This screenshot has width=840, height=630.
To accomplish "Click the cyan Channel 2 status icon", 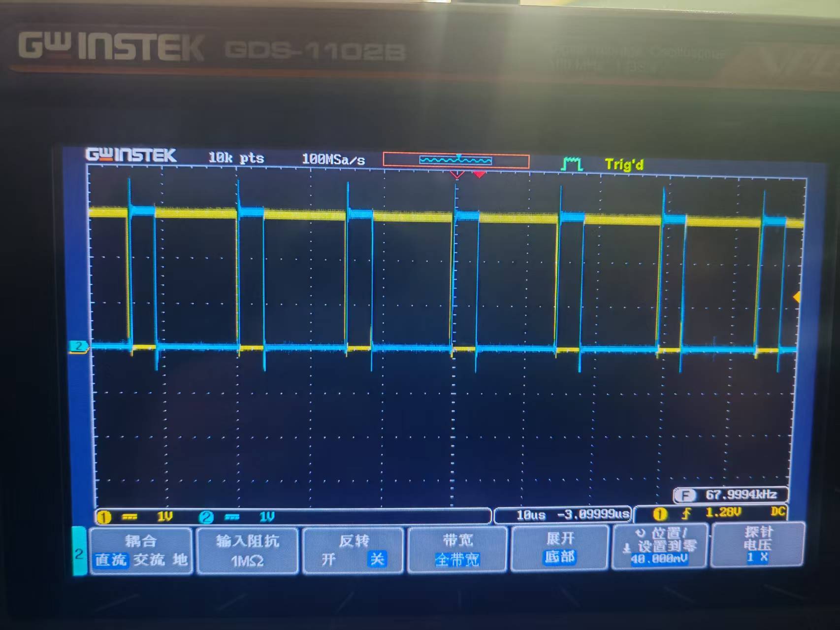I will [x=207, y=515].
